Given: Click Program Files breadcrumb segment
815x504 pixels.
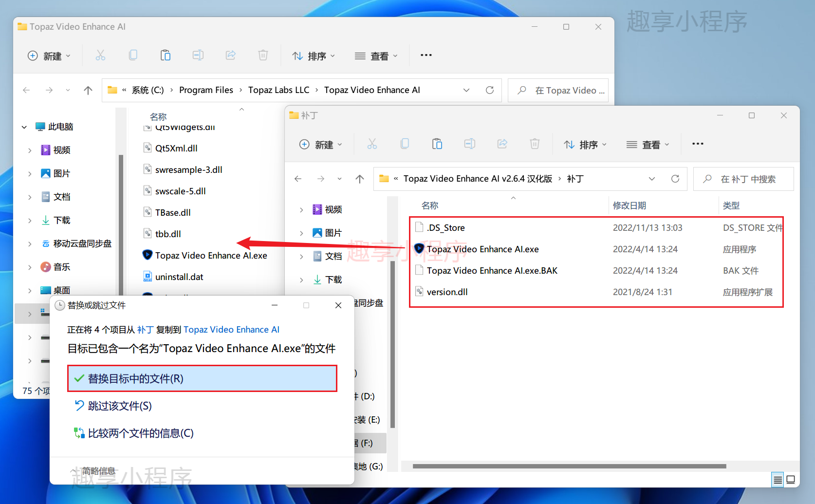Looking at the screenshot, I should coord(206,90).
